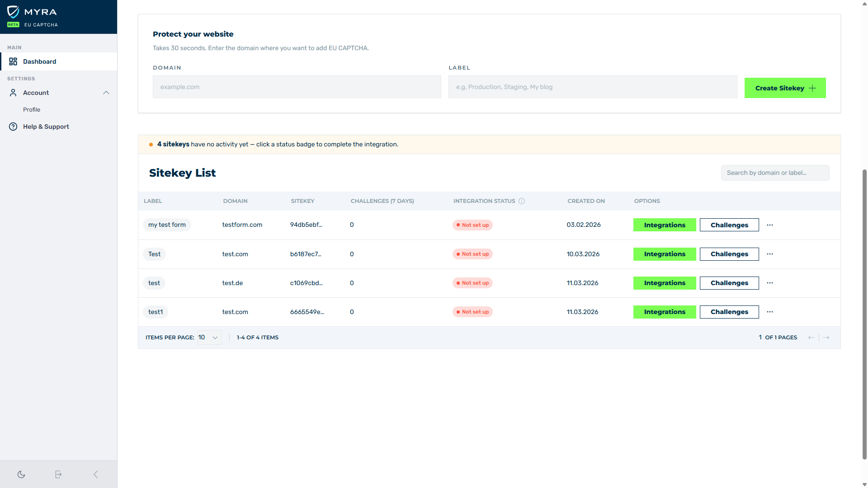Click the logout icon in the sidebar footer
The height and width of the screenshot is (488, 868).
(x=58, y=474)
